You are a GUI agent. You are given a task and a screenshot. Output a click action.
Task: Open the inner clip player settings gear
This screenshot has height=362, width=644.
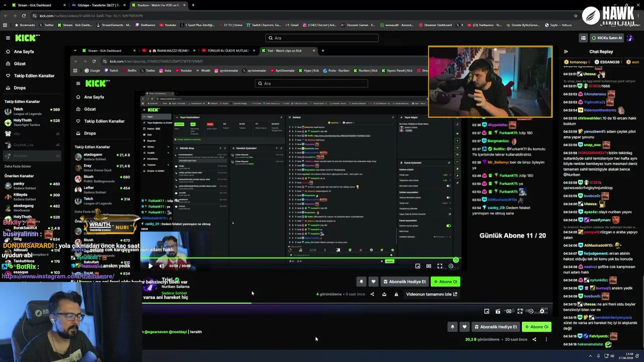451,266
